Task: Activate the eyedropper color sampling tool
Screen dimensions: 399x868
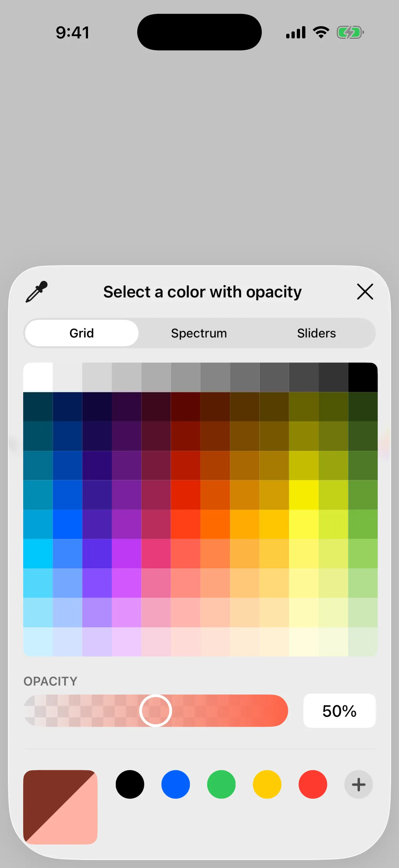Action: (37, 291)
